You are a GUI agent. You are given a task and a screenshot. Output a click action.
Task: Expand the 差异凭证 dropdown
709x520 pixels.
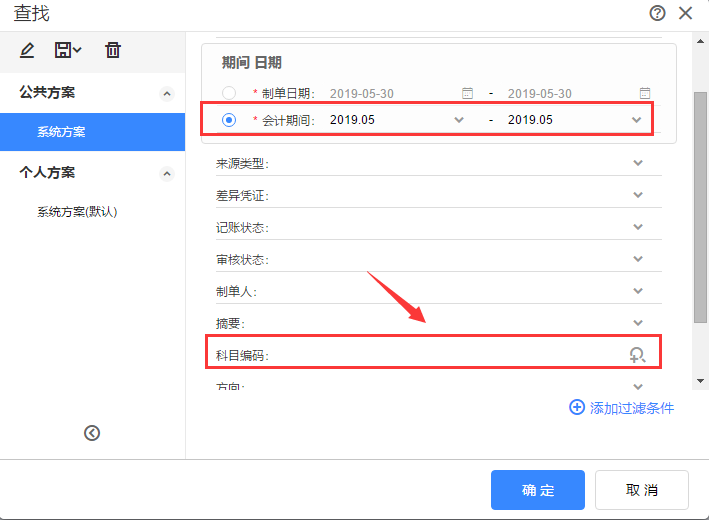coord(638,195)
